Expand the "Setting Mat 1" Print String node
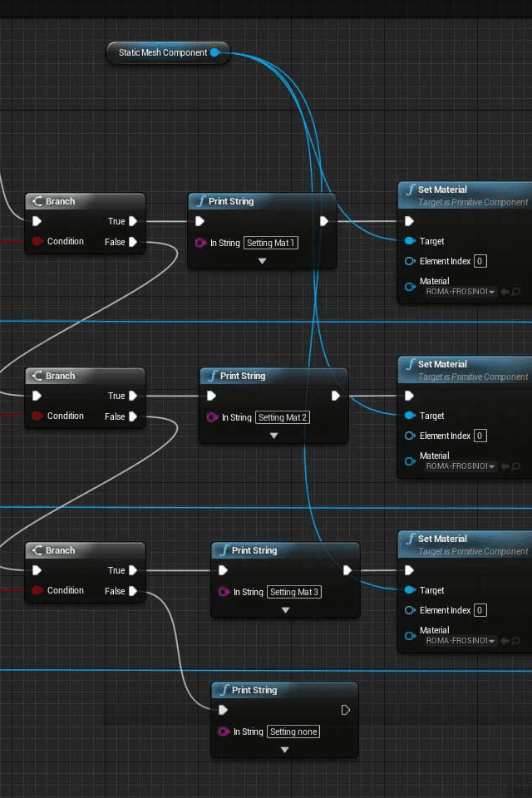The height and width of the screenshot is (798, 532). (262, 261)
